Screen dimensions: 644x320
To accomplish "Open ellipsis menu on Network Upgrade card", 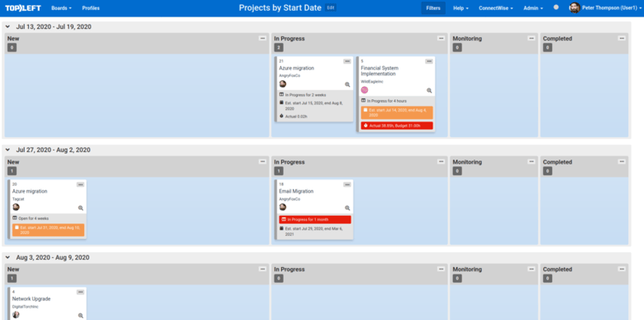I will 80,292.
